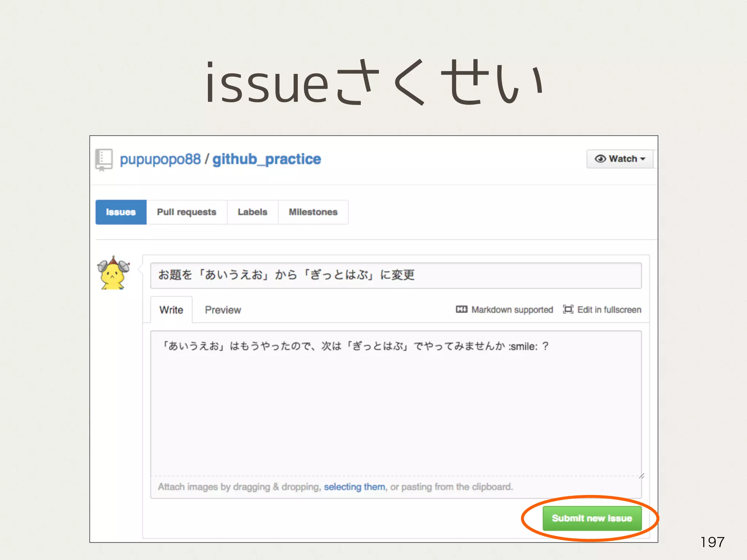Viewport: 747px width, 560px height.
Task: Open the Watch dropdown arrow
Action: 643,159
